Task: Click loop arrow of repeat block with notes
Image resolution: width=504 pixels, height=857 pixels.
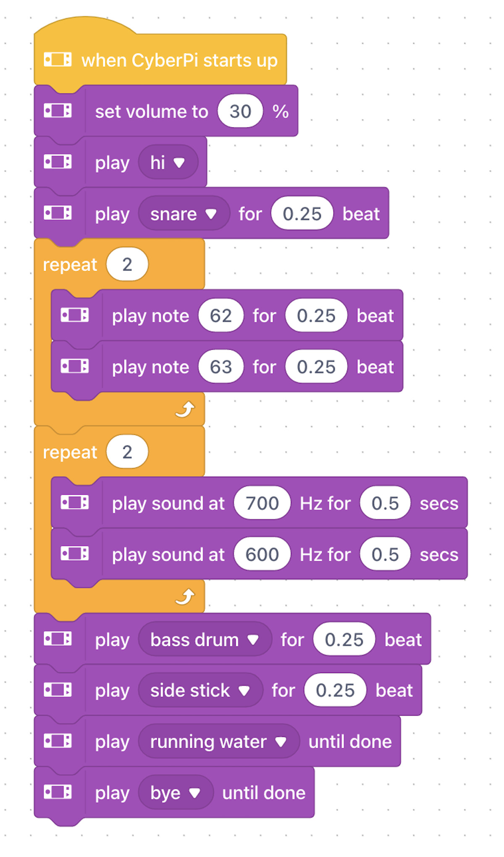Action: (185, 409)
